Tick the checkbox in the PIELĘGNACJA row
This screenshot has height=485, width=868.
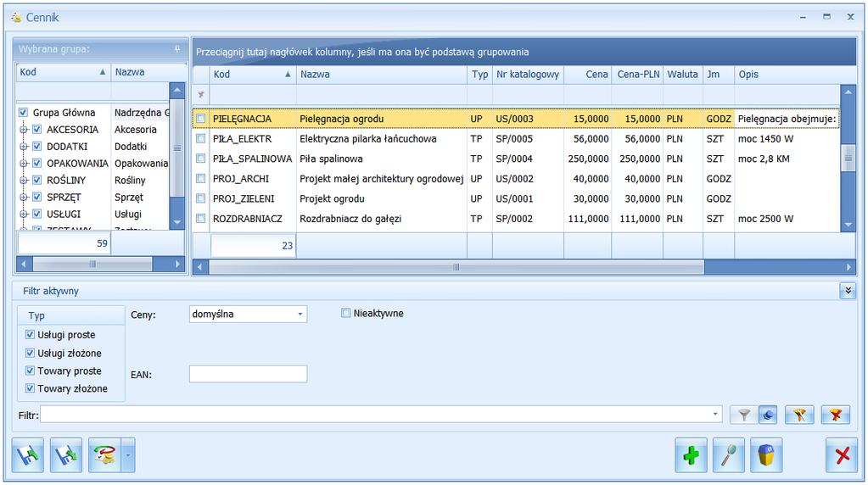click(201, 119)
